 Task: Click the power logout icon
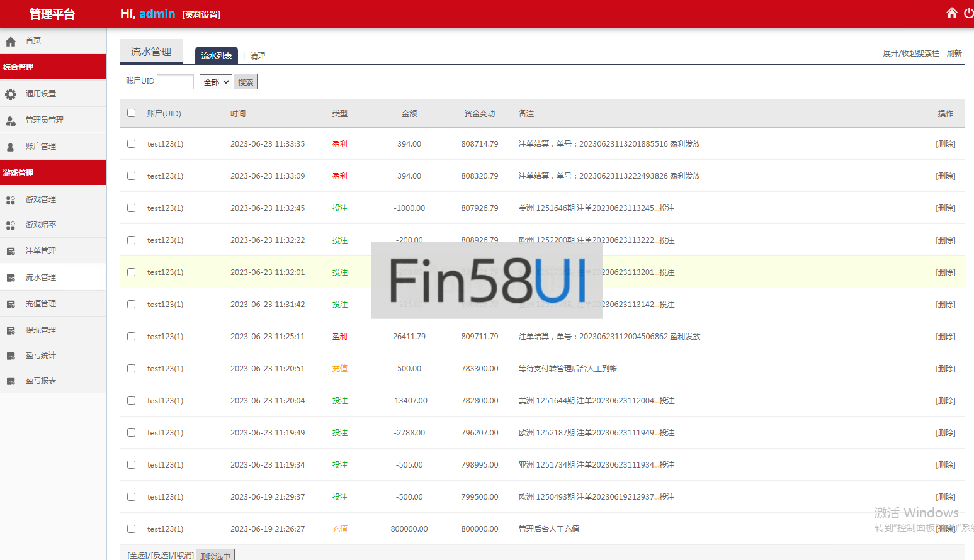pos(968,13)
